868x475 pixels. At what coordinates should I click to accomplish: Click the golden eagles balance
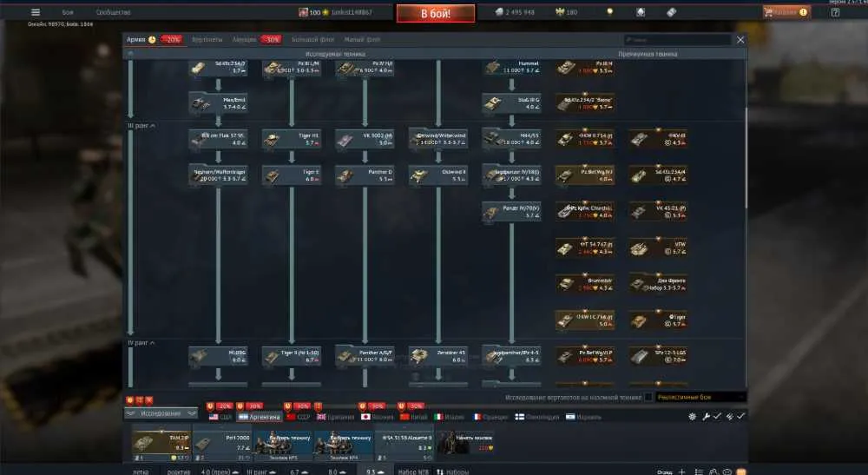coord(567,12)
